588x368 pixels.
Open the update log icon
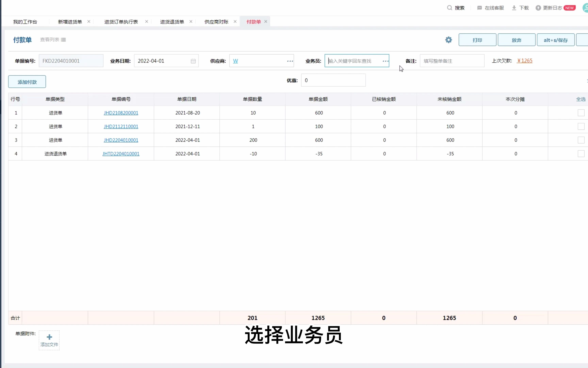pyautogui.click(x=538, y=8)
